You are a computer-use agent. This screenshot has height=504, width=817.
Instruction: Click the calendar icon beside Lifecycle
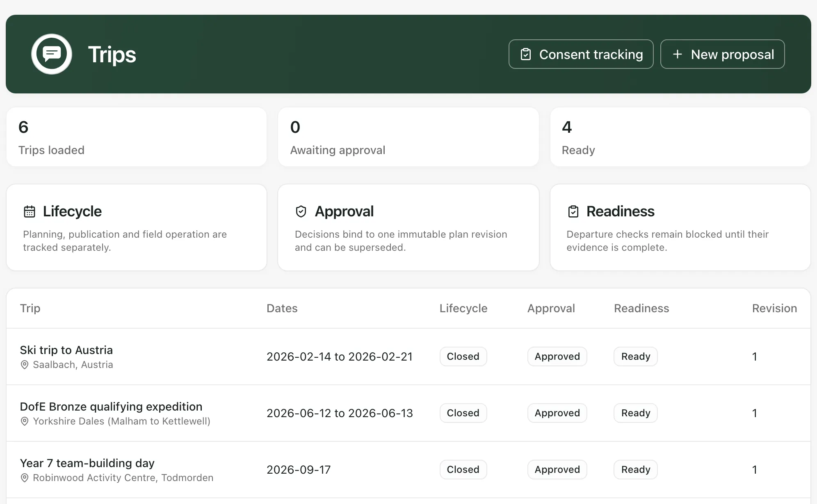point(30,211)
